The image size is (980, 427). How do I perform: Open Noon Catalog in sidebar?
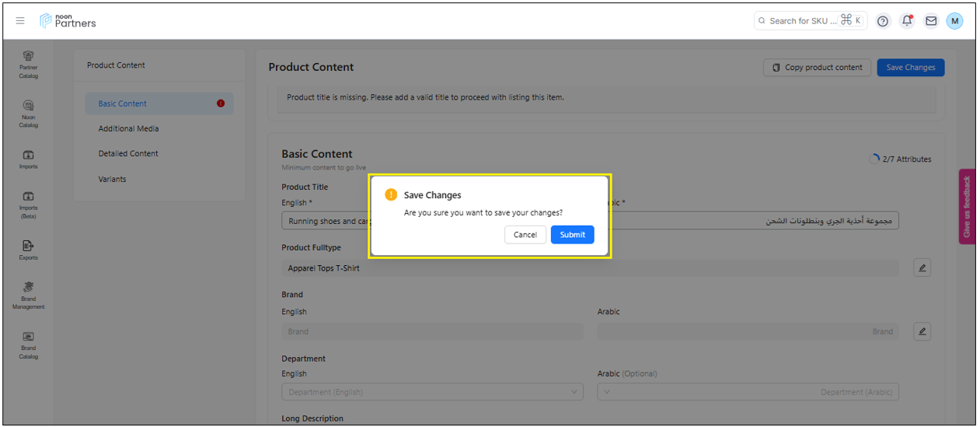29,113
